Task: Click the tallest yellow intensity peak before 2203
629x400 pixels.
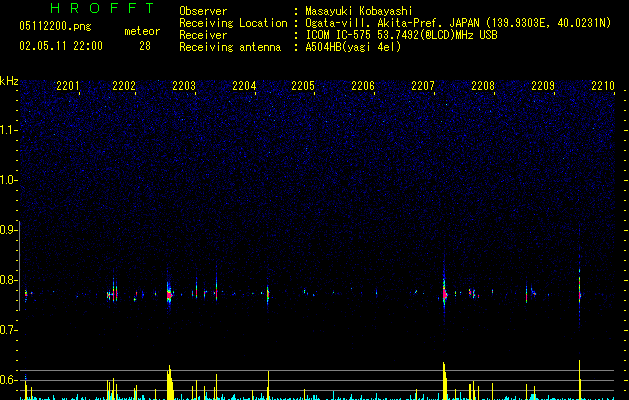Action: click(x=170, y=382)
